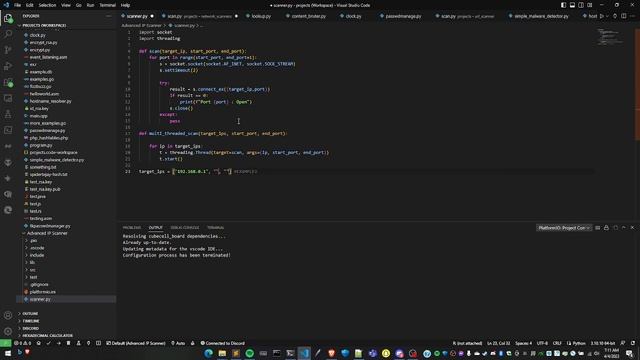Toggle primary sidebar layout icon in title bar
640x360 pixels.
point(563,5)
